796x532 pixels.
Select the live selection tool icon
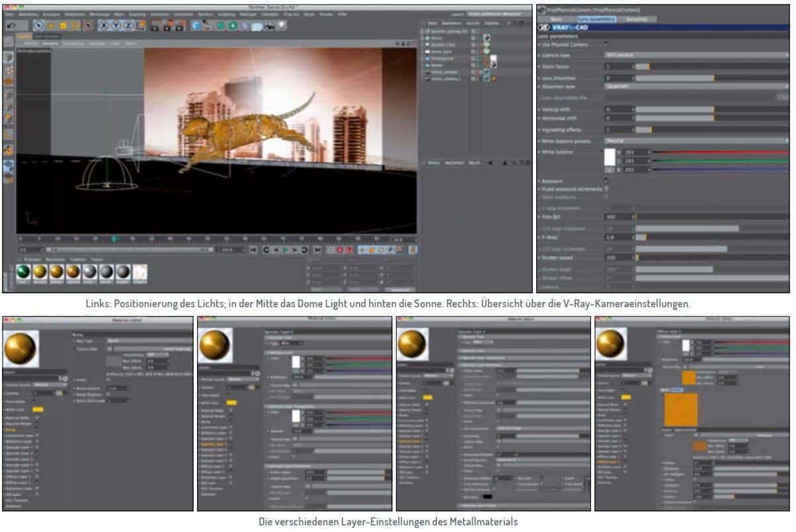(38, 25)
